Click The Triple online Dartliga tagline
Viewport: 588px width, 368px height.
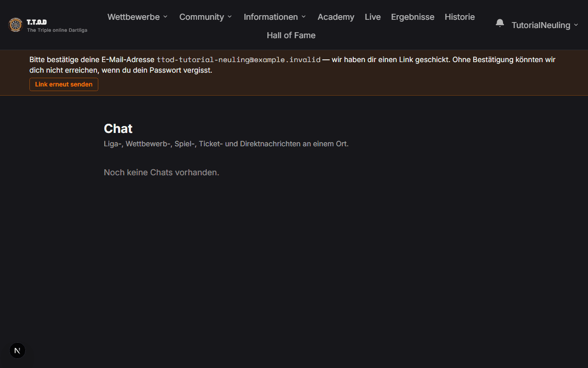click(x=57, y=30)
